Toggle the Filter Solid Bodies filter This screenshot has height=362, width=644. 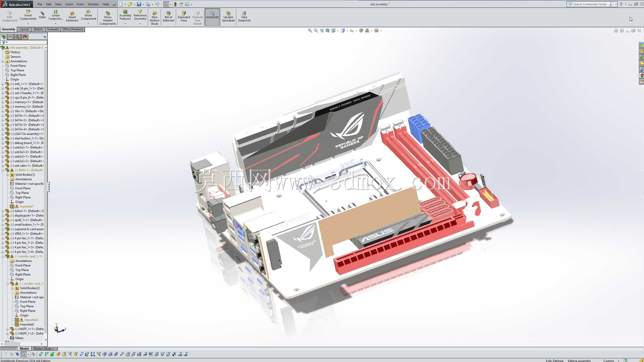(64, 354)
